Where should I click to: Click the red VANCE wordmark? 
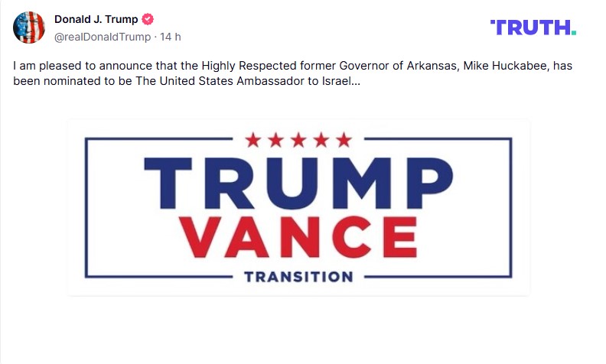coord(299,236)
